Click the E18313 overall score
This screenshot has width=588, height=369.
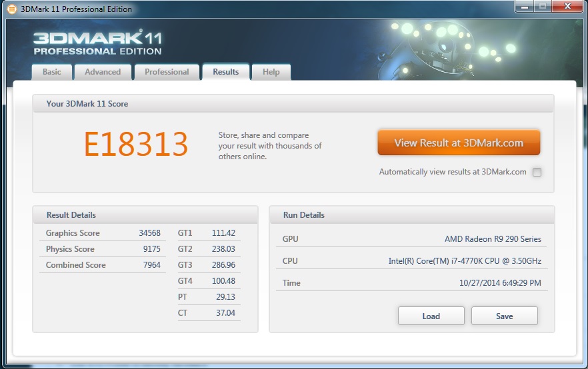coord(136,145)
